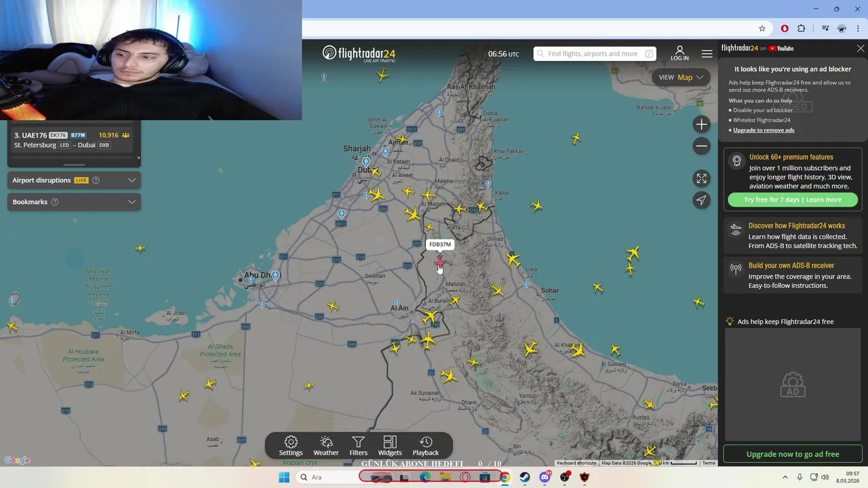This screenshot has height=488, width=868.
Task: Click the red Opera extension icon in toolbar
Action: [x=785, y=28]
